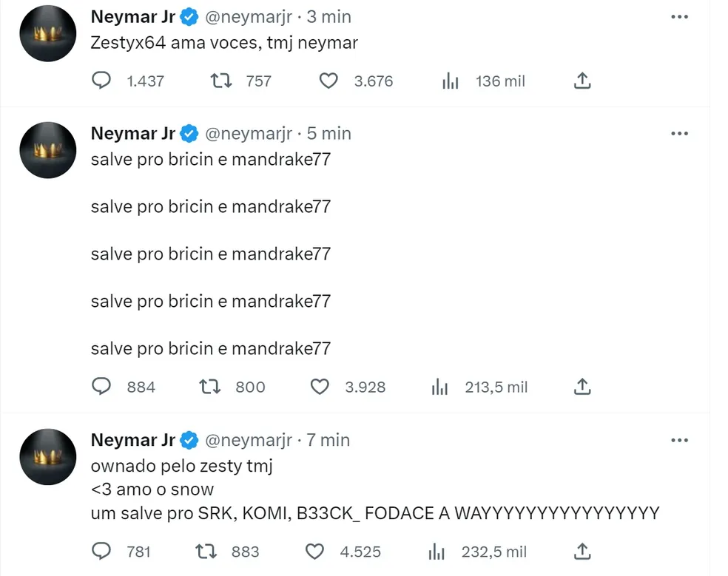Reply to the "Zestyx64 ama voces" tweet

point(101,81)
